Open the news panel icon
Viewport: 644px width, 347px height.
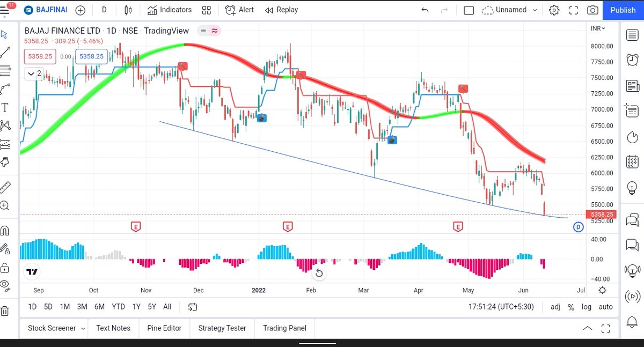point(632,85)
